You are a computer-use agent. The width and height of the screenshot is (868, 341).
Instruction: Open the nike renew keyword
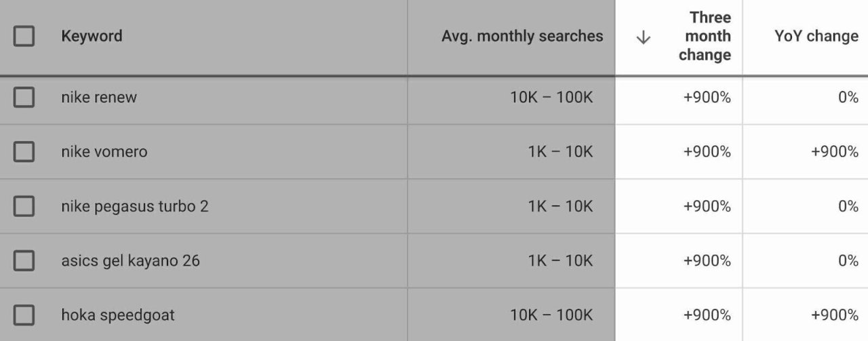point(99,98)
